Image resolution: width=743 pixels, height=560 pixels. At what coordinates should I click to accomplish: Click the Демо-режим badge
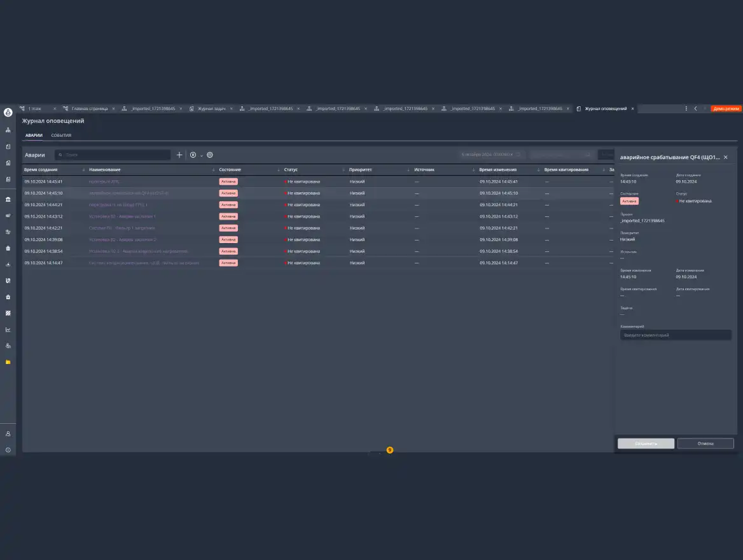point(726,109)
